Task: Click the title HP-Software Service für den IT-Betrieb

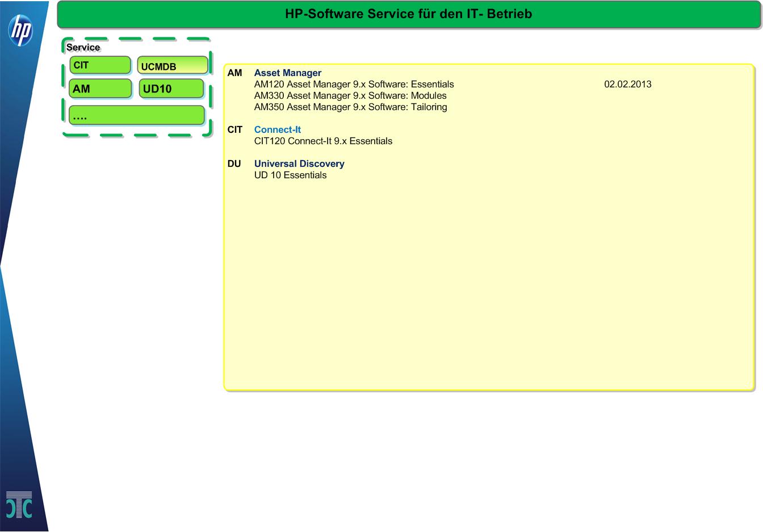Action: coord(409,14)
